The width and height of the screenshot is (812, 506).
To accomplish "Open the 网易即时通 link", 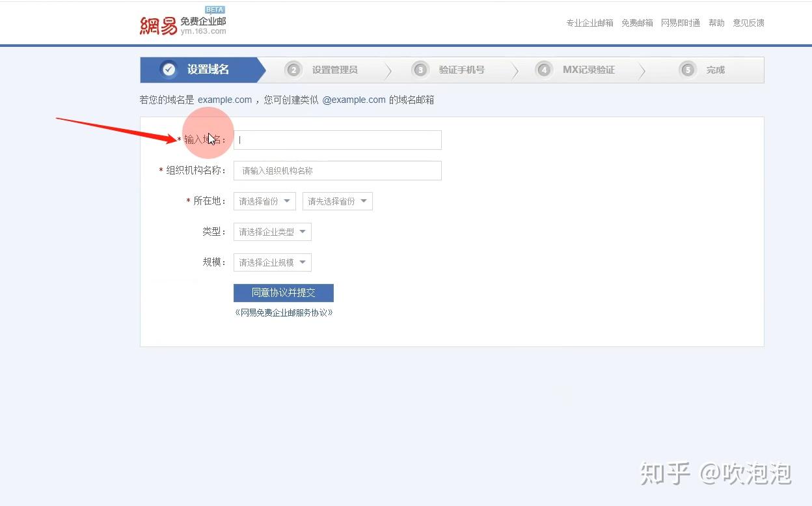I will [681, 23].
